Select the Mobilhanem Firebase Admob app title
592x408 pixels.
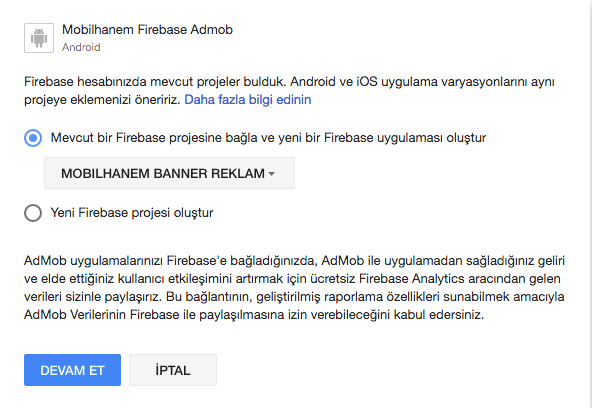[147, 29]
